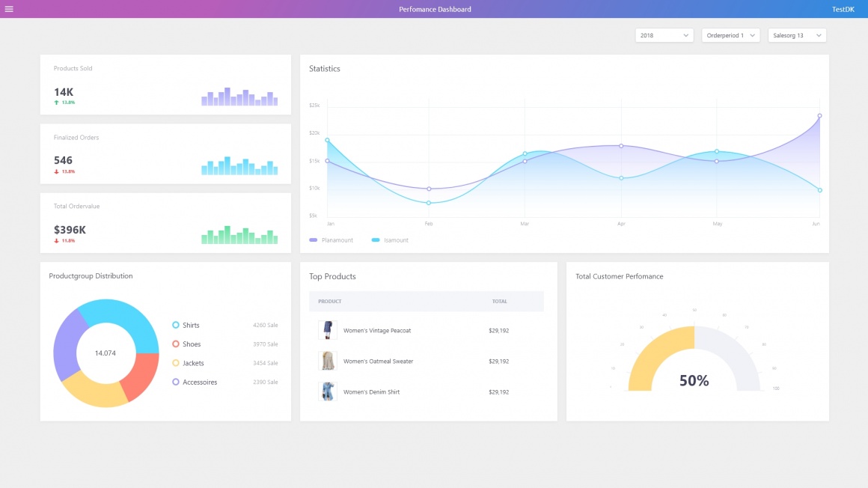Click the green up arrow under 14K

56,103
